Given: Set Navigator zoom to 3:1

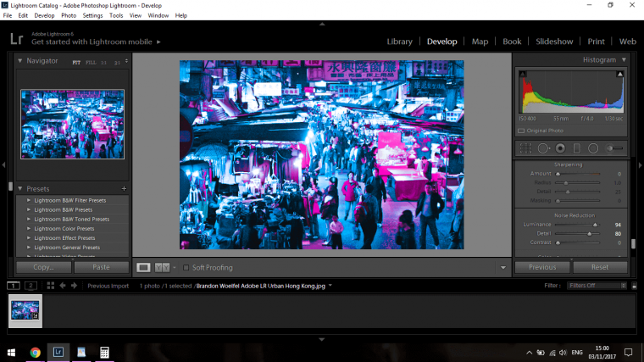Looking at the screenshot, I should click(117, 63).
